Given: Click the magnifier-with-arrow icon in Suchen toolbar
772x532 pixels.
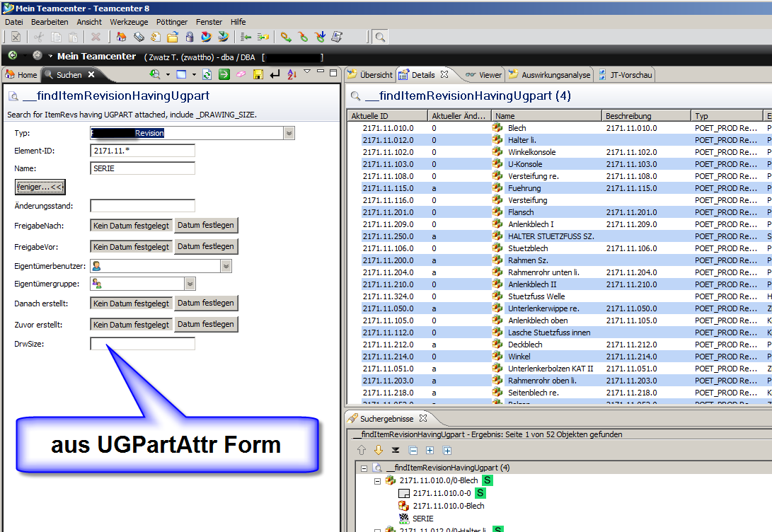Looking at the screenshot, I should (x=155, y=74).
